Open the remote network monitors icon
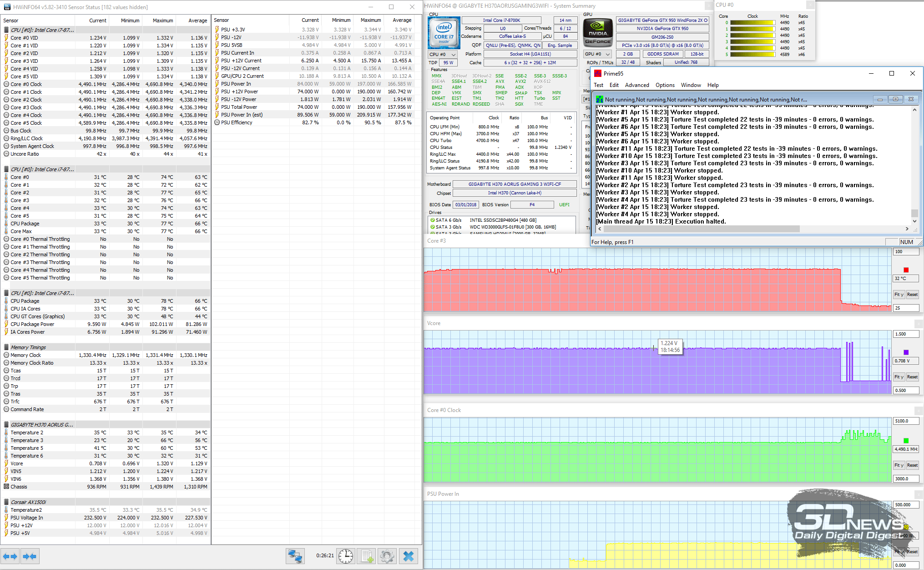Viewport: 924px width, 570px height. (x=295, y=556)
